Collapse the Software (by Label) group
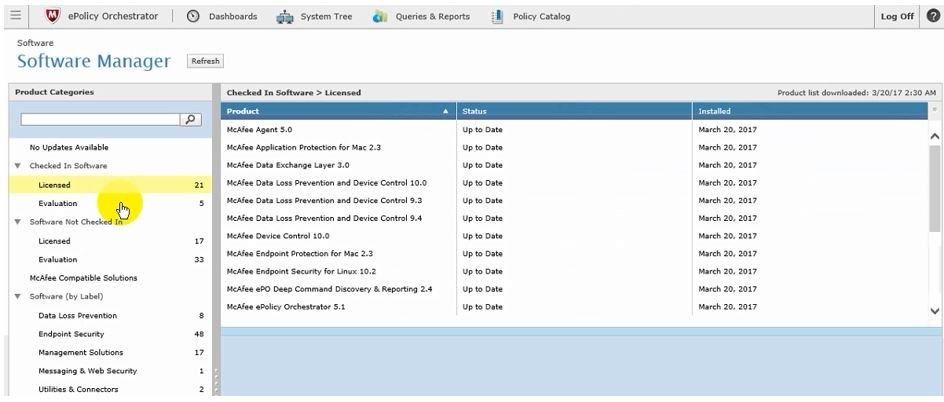Image resolution: width=944 pixels, height=402 pixels. coord(18,297)
